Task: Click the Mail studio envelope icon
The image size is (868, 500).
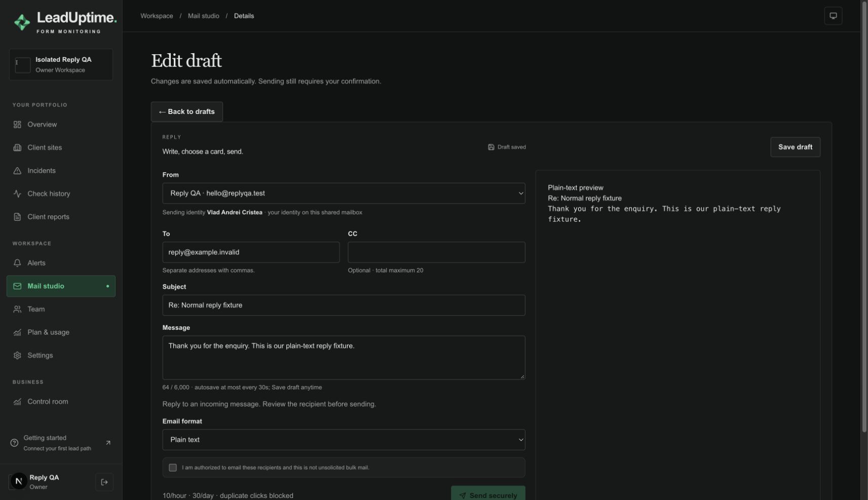Action: [x=17, y=286]
